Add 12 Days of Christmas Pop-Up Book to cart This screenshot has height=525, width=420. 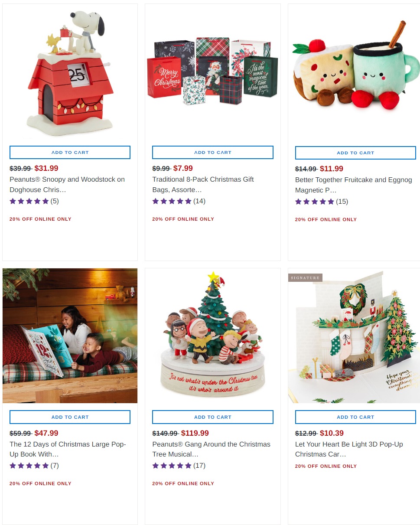point(70,417)
